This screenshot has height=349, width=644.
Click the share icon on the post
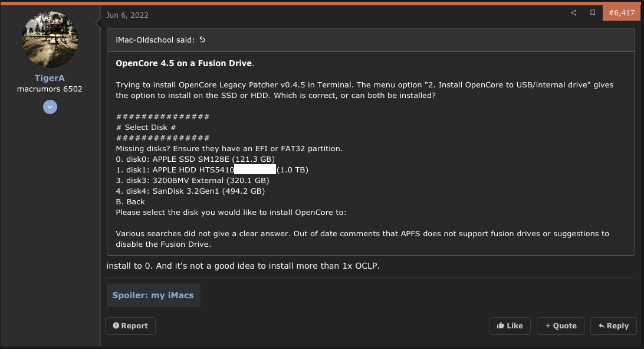click(573, 12)
